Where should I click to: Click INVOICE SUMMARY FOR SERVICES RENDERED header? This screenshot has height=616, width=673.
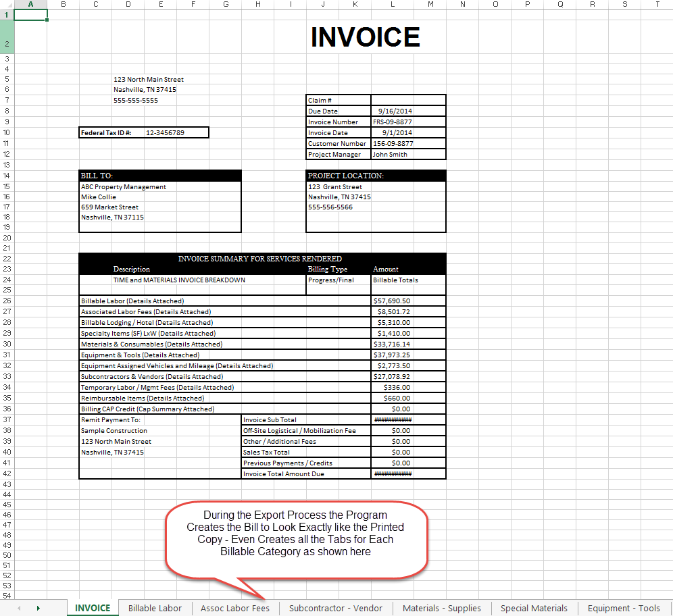point(260,259)
